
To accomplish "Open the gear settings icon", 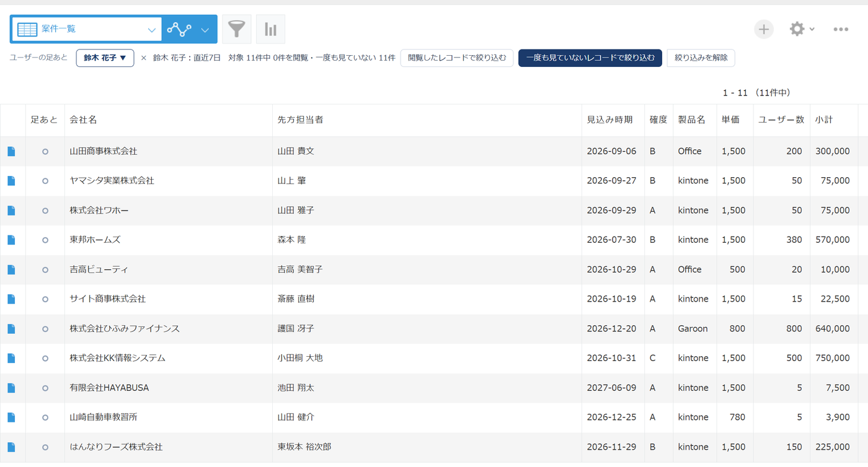I will click(797, 29).
